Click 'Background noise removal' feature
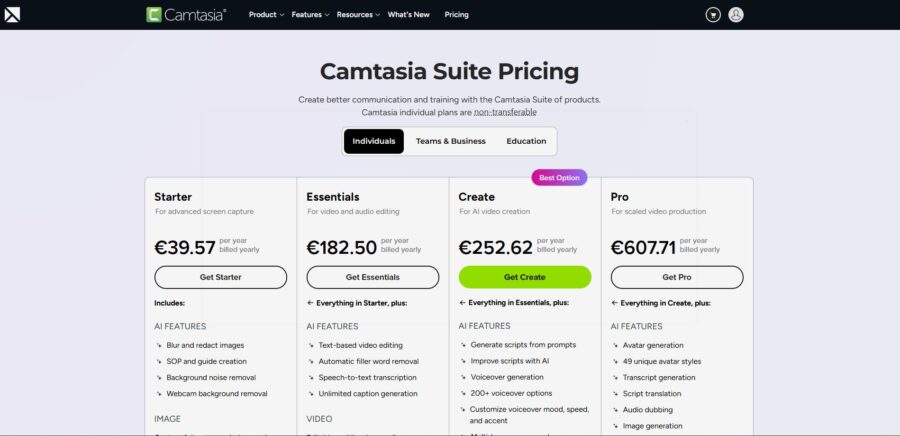The width and height of the screenshot is (900, 436). click(x=211, y=377)
